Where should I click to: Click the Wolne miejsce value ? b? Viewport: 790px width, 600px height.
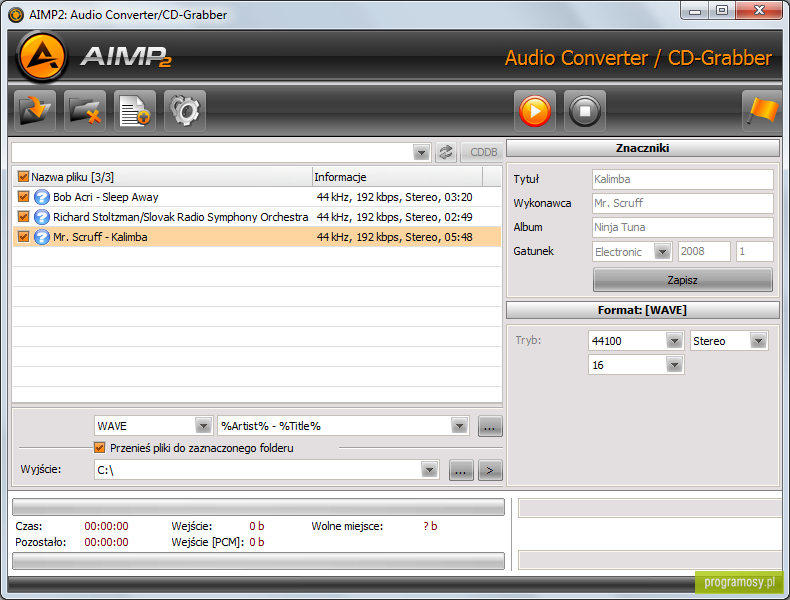tap(430, 526)
